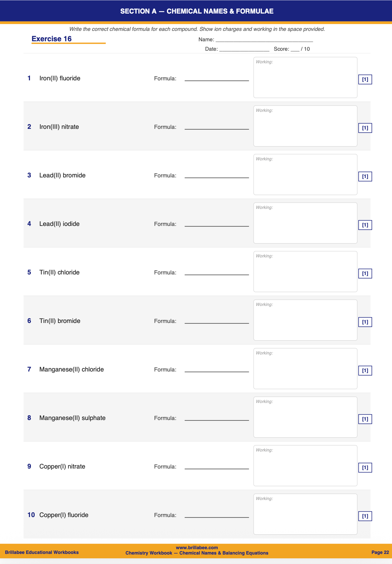392x564 pixels.
Task: Click the Formula line for Iron(II) fluoride
Action: (x=216, y=79)
